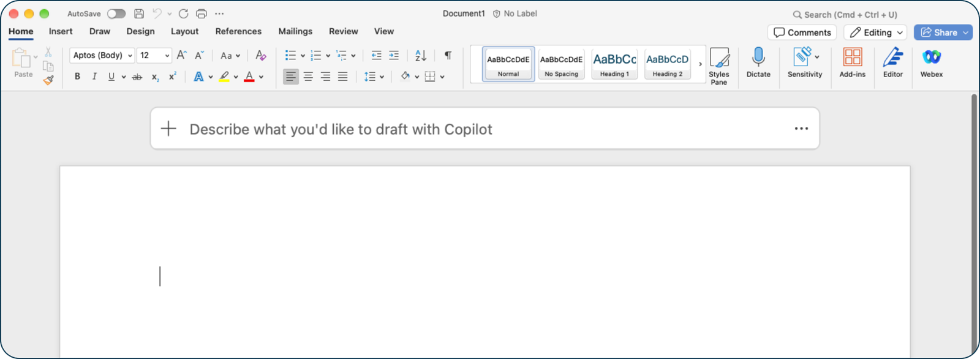Viewport: 980px width, 359px height.
Task: Increase font size with the large A icon
Action: click(x=181, y=55)
